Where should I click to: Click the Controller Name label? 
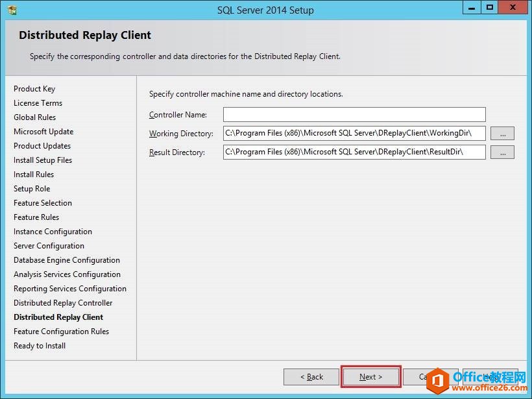pyautogui.click(x=178, y=115)
